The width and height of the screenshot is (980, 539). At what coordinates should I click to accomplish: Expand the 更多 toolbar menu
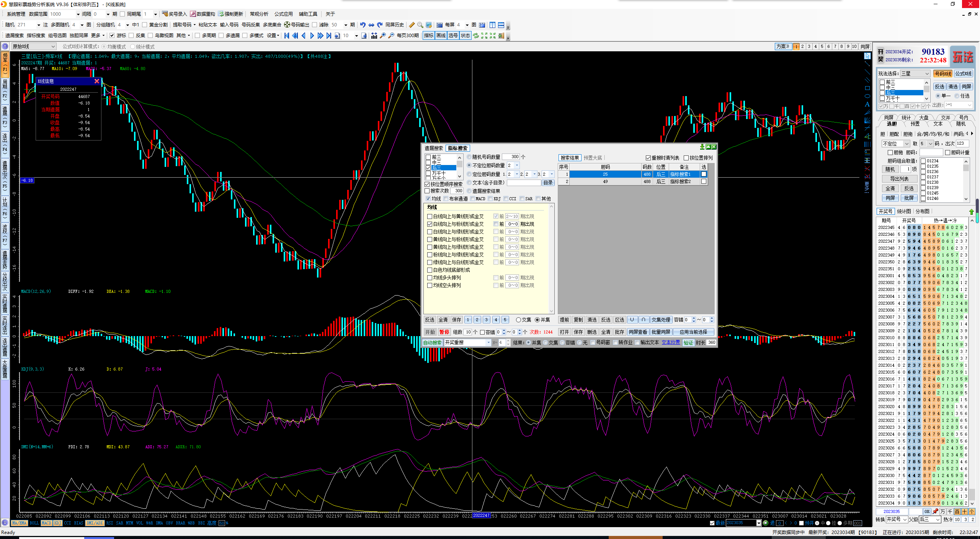click(98, 36)
